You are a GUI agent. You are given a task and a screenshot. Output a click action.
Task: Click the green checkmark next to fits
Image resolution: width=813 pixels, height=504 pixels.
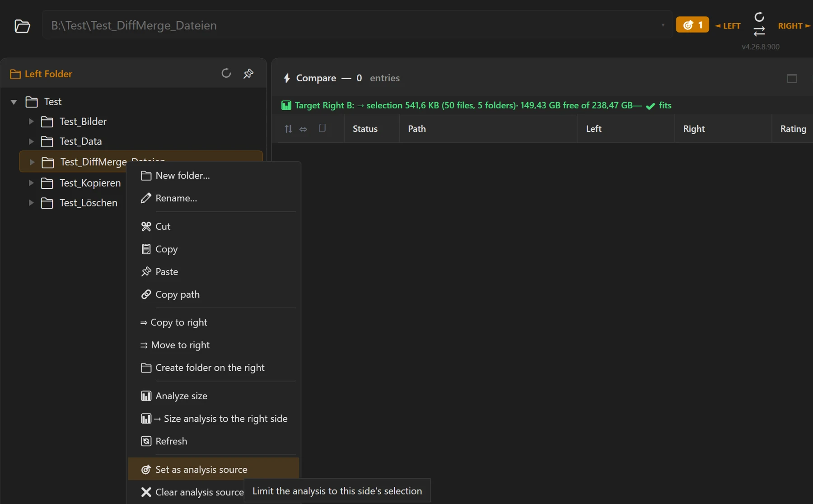pyautogui.click(x=650, y=106)
